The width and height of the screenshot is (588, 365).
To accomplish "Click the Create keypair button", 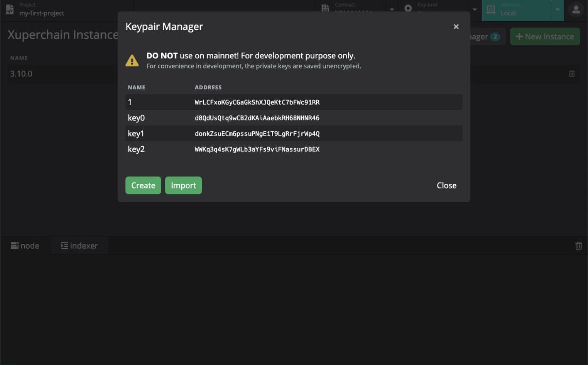I will 143,185.
